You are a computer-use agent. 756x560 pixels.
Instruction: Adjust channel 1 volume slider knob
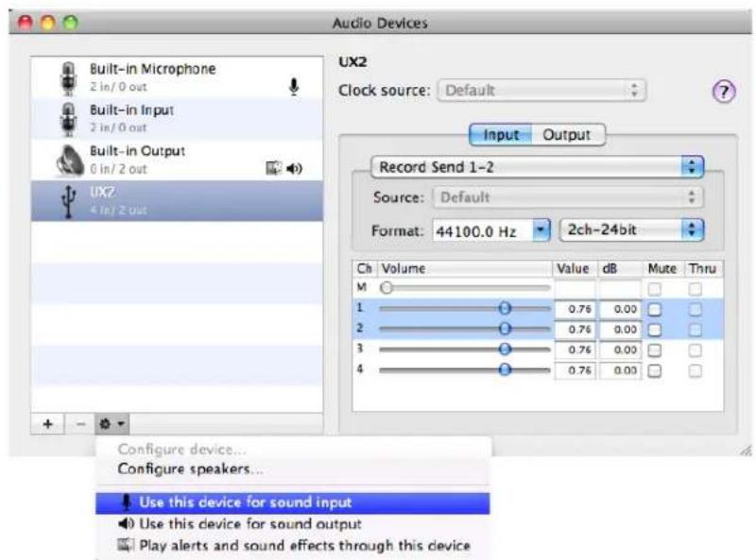[x=505, y=308]
